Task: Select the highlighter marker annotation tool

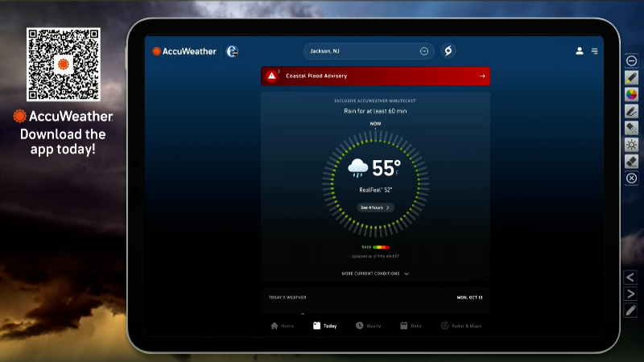Action: tap(632, 78)
